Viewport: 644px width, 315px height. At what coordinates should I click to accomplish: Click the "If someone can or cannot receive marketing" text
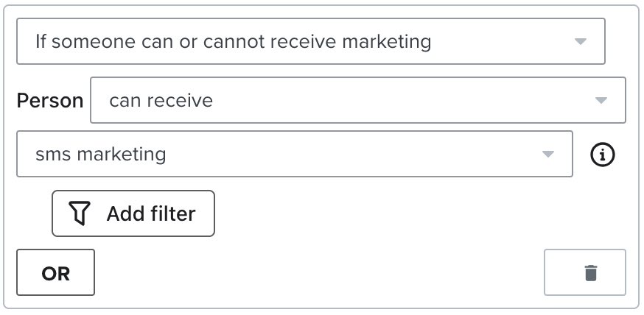(x=233, y=41)
